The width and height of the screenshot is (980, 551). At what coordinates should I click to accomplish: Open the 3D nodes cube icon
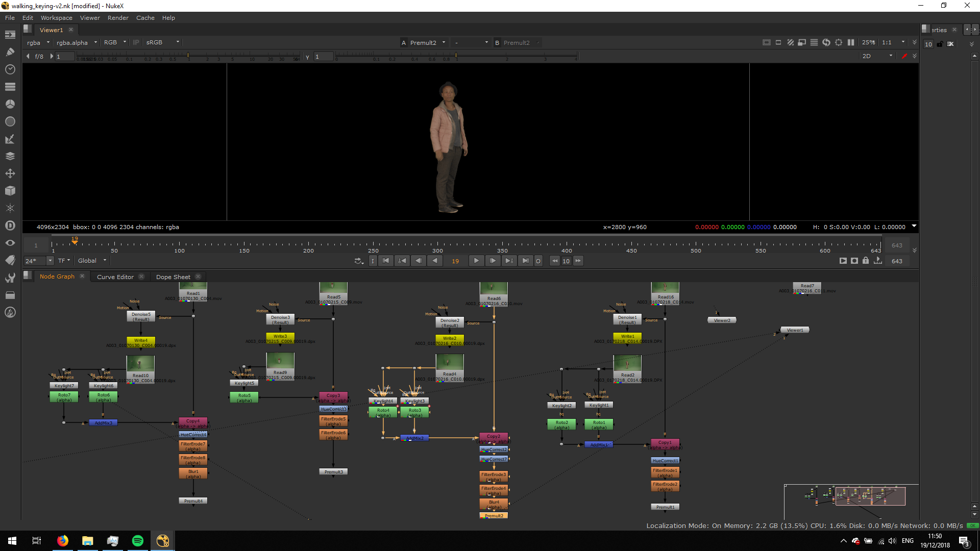pyautogui.click(x=10, y=191)
